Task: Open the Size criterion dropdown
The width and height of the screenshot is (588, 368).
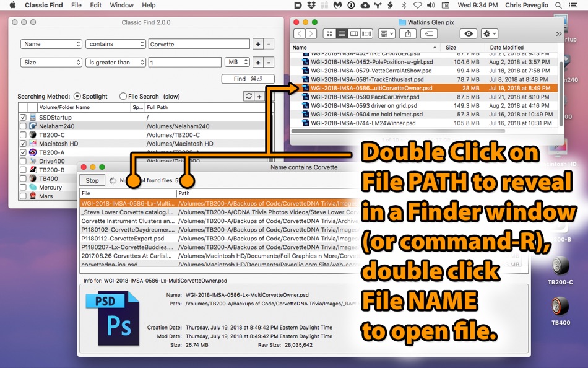Action: tap(51, 63)
